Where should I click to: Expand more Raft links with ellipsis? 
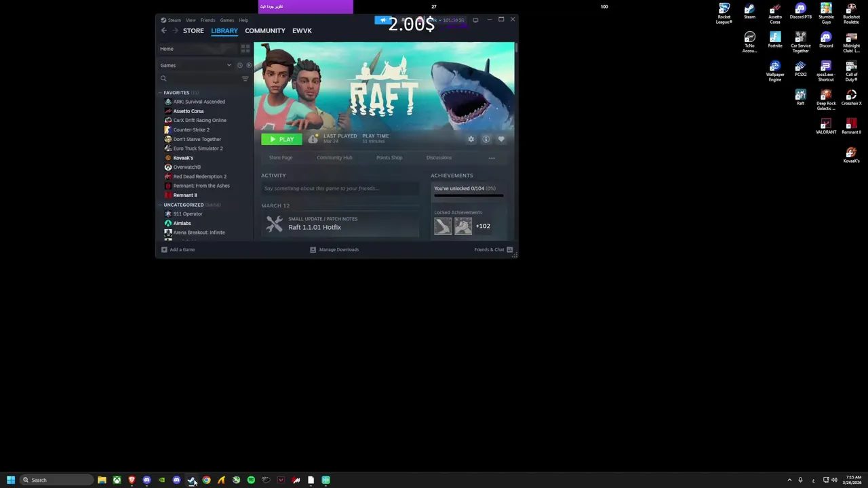[x=492, y=158]
